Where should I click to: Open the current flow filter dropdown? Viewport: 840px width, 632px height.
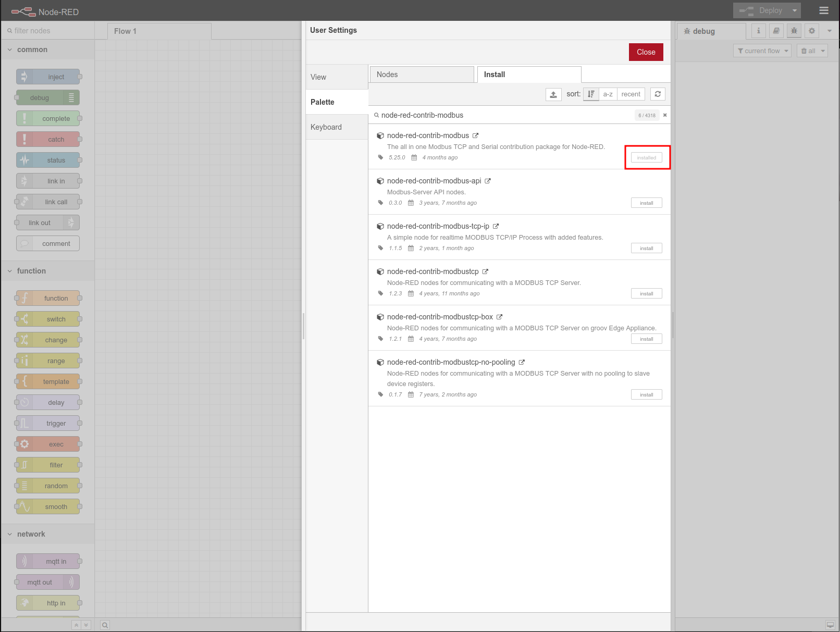point(762,51)
